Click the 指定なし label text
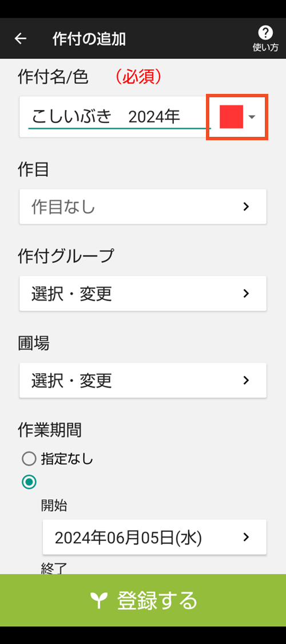 click(x=67, y=459)
